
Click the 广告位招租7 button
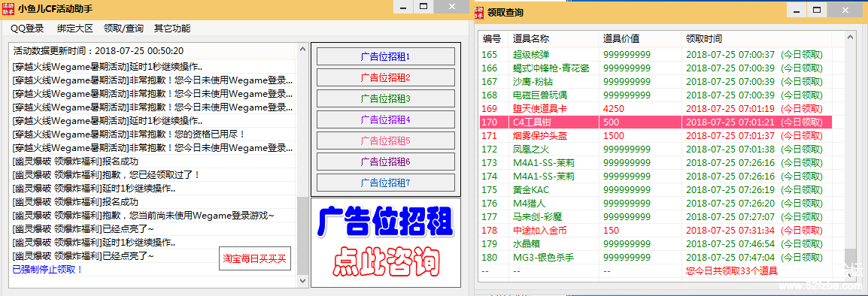386,183
